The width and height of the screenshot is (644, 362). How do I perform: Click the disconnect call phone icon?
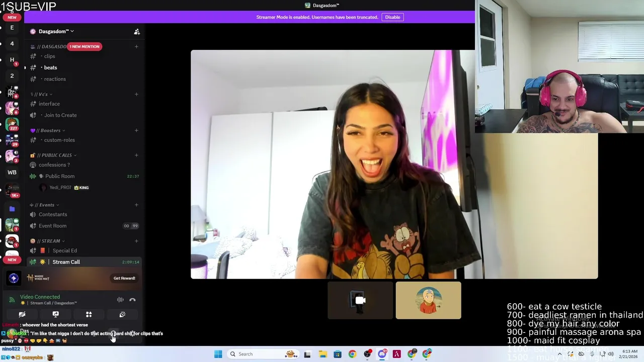(132, 300)
